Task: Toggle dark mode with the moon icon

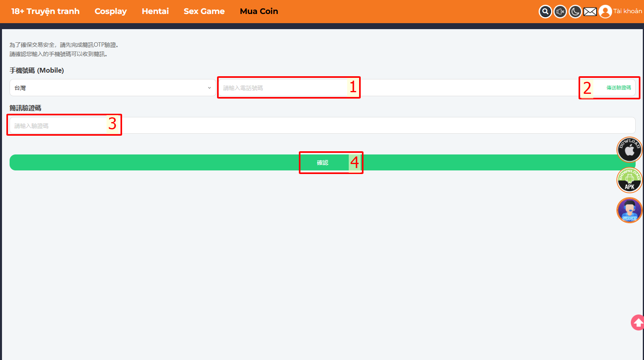Action: 575,12
